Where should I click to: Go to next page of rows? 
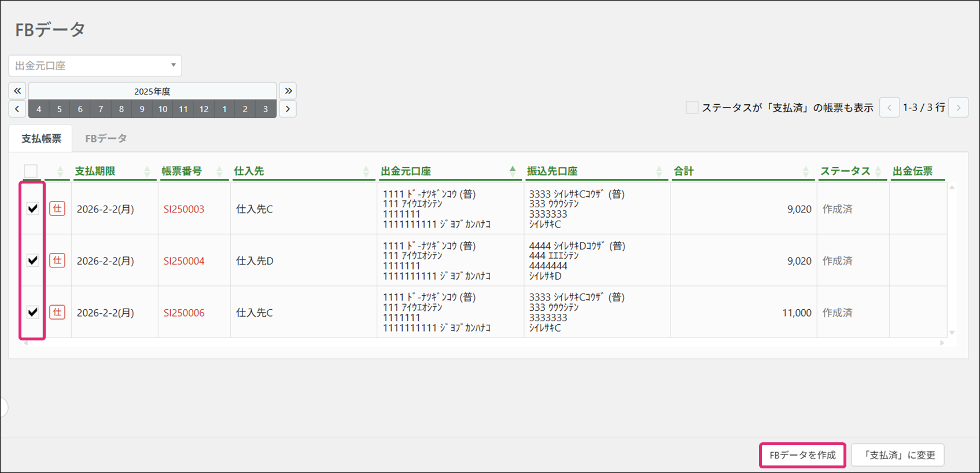(x=958, y=108)
